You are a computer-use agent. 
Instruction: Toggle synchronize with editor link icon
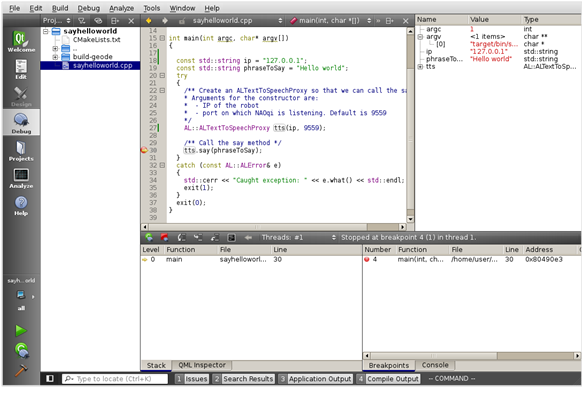point(98,21)
